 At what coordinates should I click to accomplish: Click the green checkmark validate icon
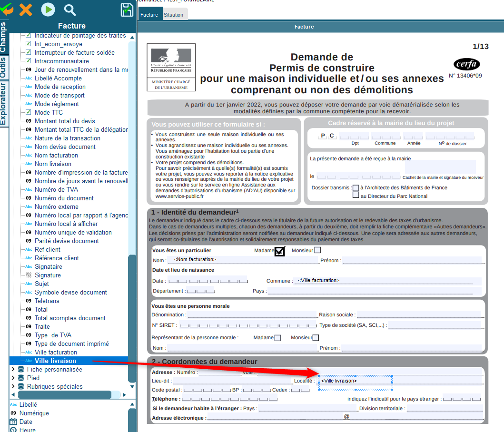6,9
